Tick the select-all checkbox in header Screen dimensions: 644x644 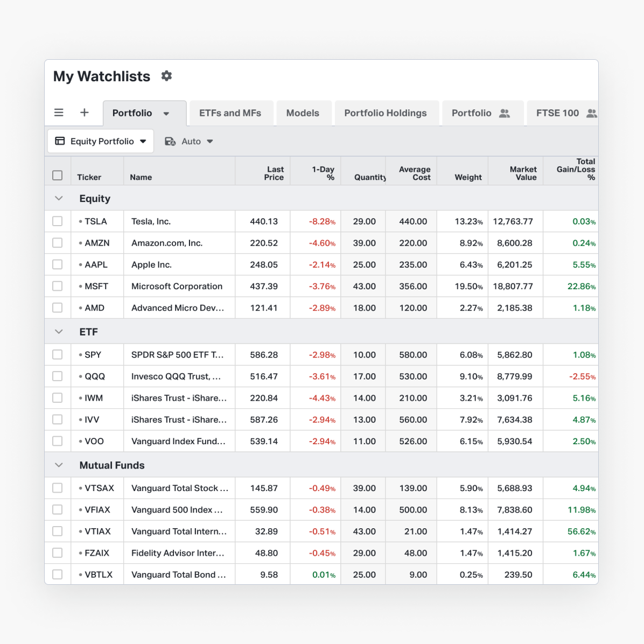(x=58, y=176)
